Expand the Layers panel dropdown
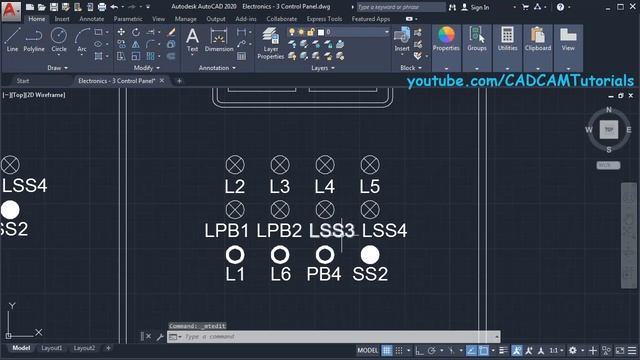This screenshot has width=640, height=360. point(322,68)
